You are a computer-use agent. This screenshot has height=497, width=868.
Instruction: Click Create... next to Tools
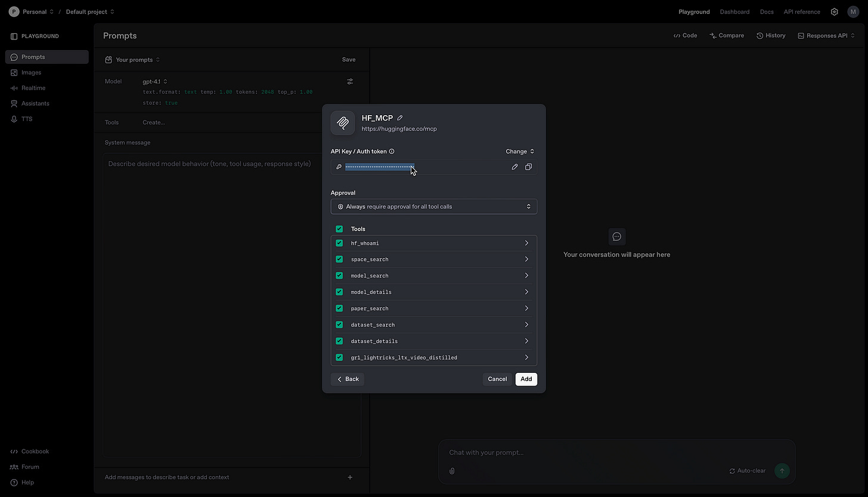(x=154, y=122)
